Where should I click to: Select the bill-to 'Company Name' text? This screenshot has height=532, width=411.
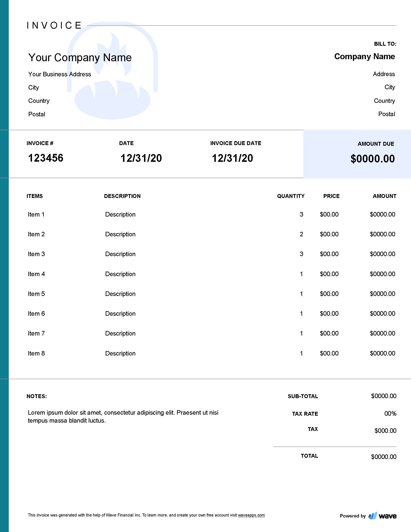click(364, 57)
